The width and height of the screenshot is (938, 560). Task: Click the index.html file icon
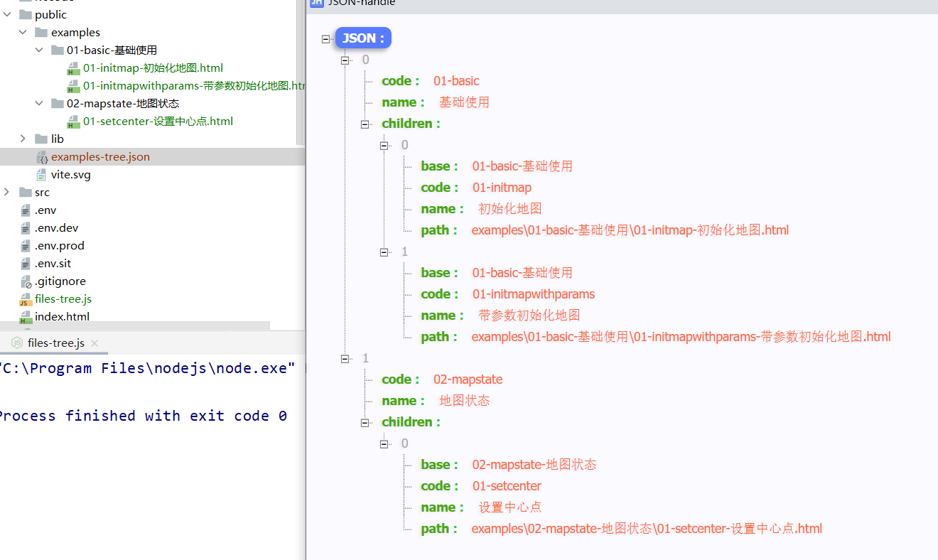coord(26,317)
